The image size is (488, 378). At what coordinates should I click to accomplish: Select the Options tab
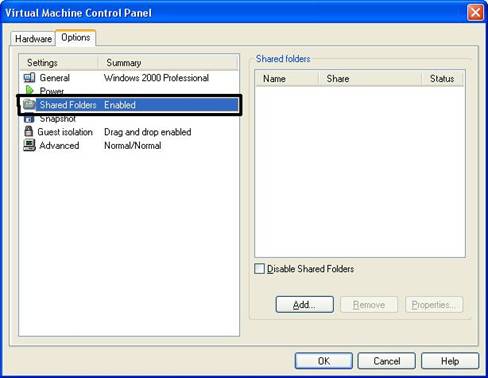click(76, 37)
